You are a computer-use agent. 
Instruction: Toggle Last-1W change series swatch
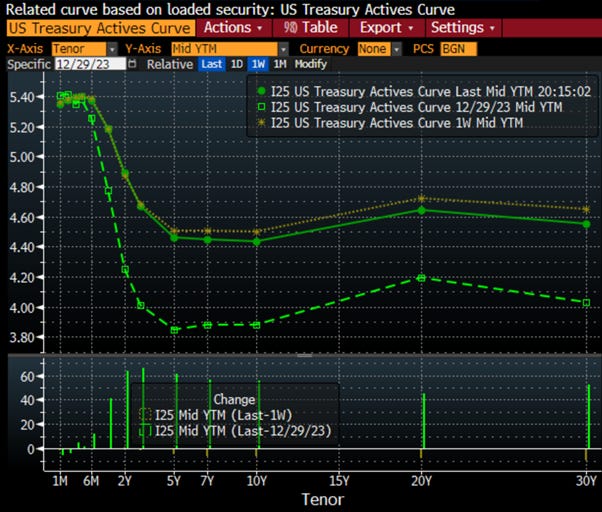(x=145, y=415)
